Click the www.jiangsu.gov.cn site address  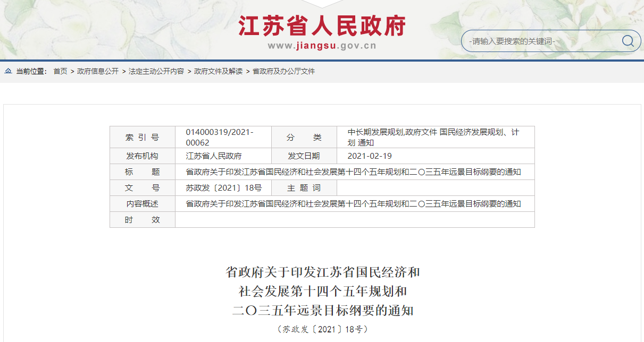point(322,46)
